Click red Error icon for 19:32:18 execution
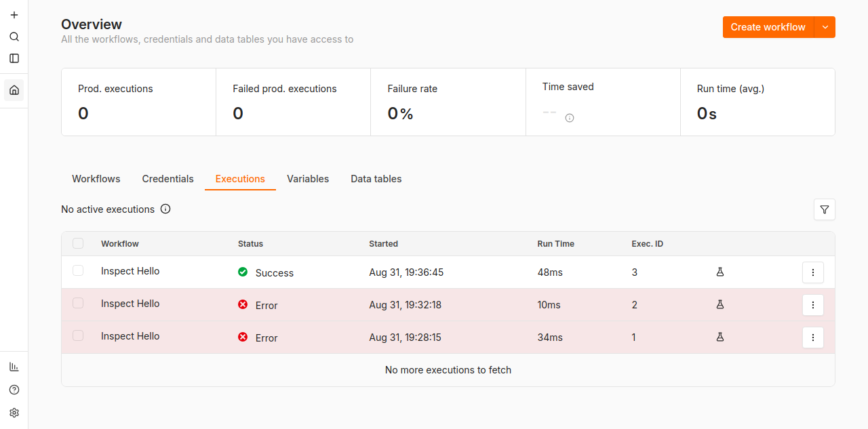This screenshot has width=868, height=429. point(243,304)
